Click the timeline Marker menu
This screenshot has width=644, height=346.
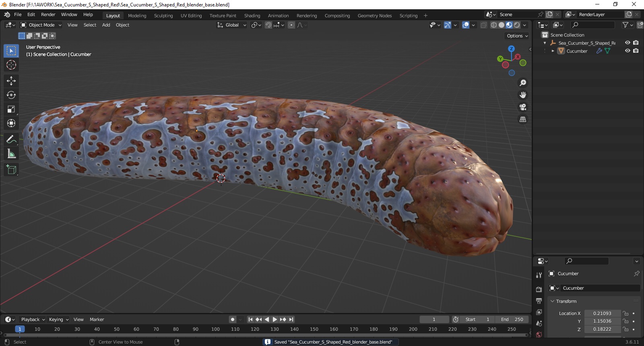(x=97, y=319)
